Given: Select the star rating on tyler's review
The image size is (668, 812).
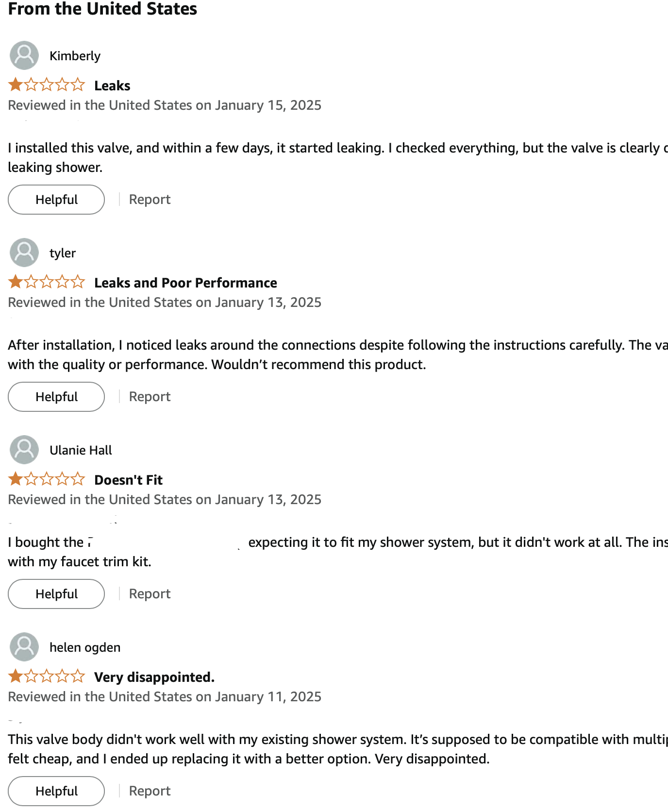Looking at the screenshot, I should 47,282.
